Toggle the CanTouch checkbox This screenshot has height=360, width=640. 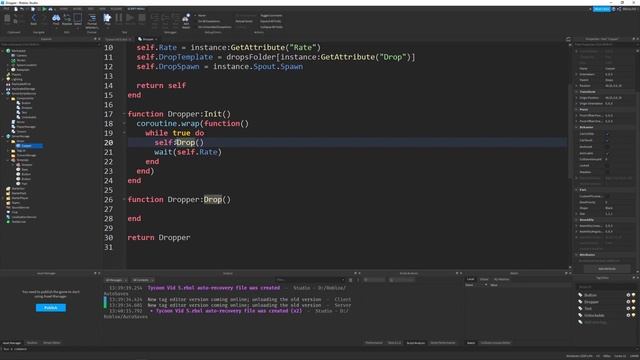(607, 140)
